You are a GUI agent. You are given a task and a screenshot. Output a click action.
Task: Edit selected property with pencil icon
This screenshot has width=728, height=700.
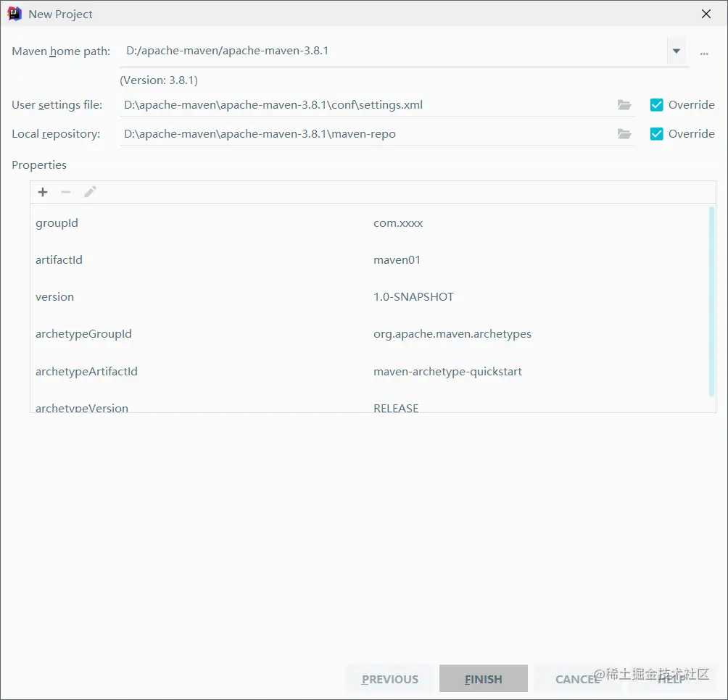point(90,192)
